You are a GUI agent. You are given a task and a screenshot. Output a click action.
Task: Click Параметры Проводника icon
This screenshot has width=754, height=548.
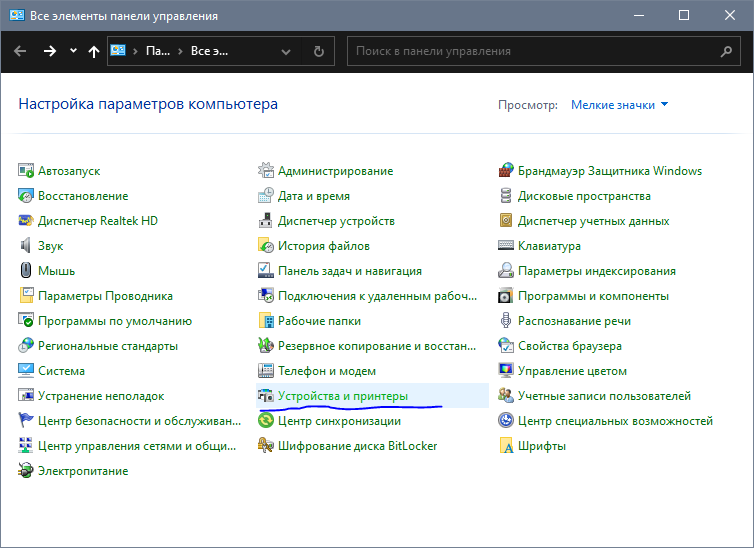tap(25, 296)
